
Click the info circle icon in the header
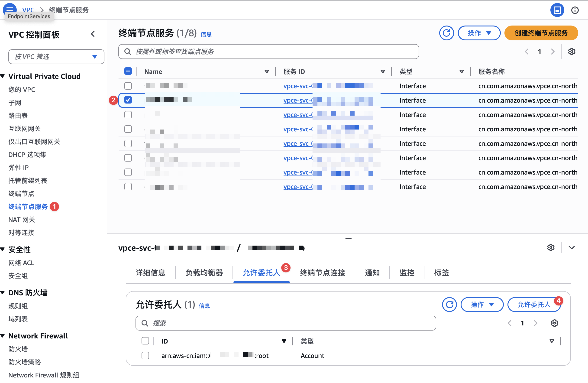click(575, 10)
